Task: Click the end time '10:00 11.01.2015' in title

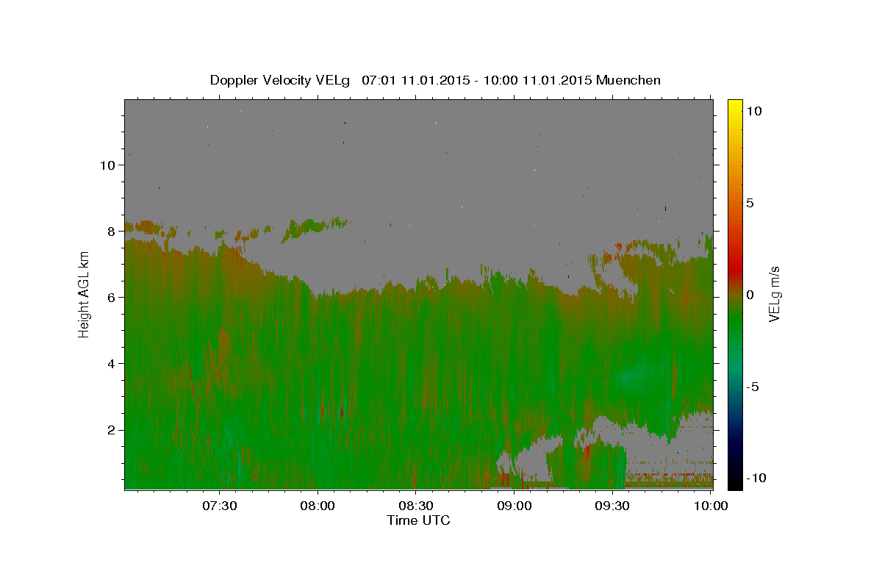Action: point(537,80)
